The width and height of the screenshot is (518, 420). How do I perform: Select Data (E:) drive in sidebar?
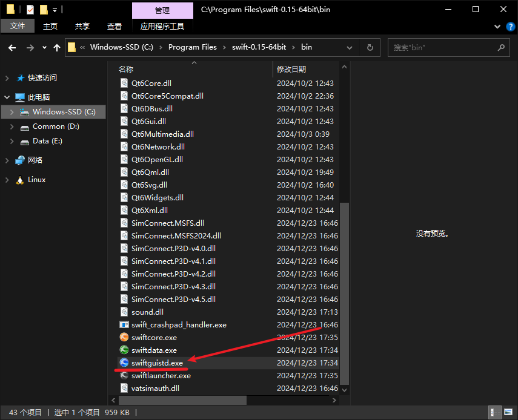(x=47, y=141)
